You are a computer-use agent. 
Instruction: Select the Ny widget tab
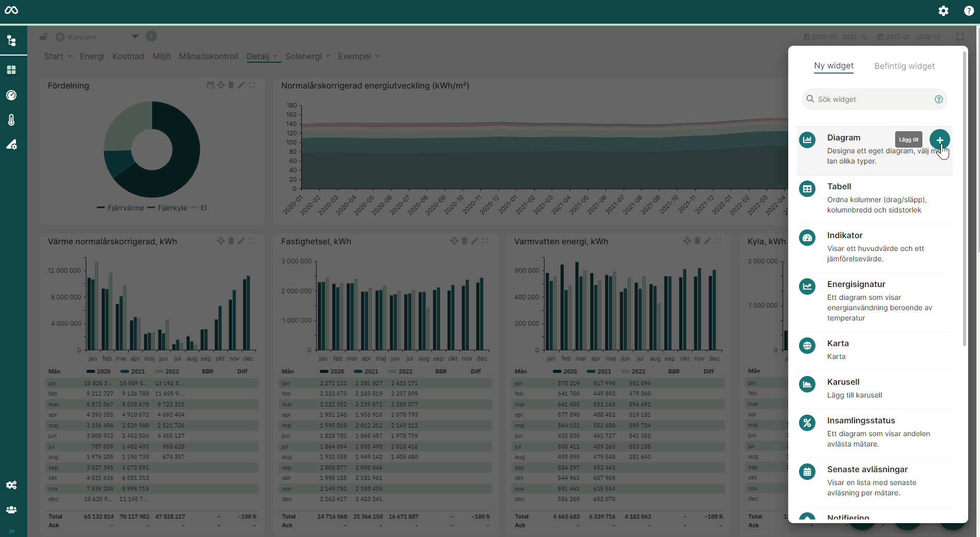coord(833,66)
